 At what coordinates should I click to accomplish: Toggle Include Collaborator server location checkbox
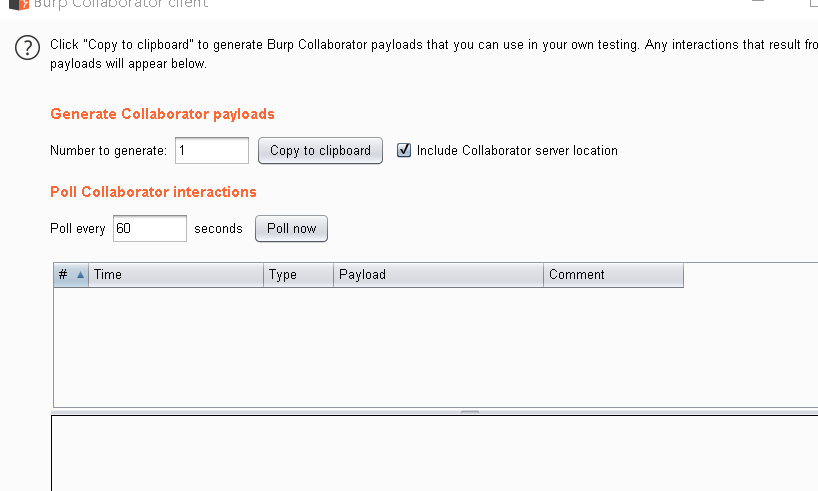coord(404,150)
